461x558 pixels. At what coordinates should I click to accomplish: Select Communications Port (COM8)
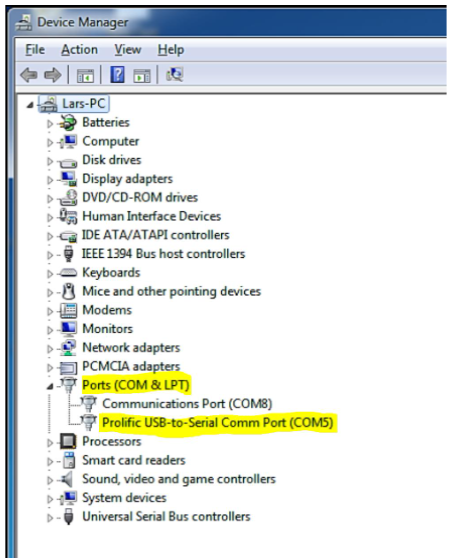pos(187,404)
